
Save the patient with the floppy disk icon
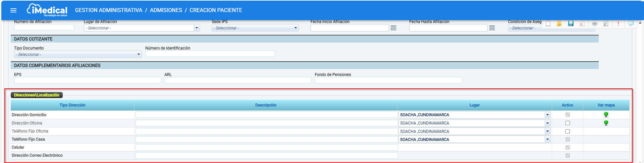571,23
